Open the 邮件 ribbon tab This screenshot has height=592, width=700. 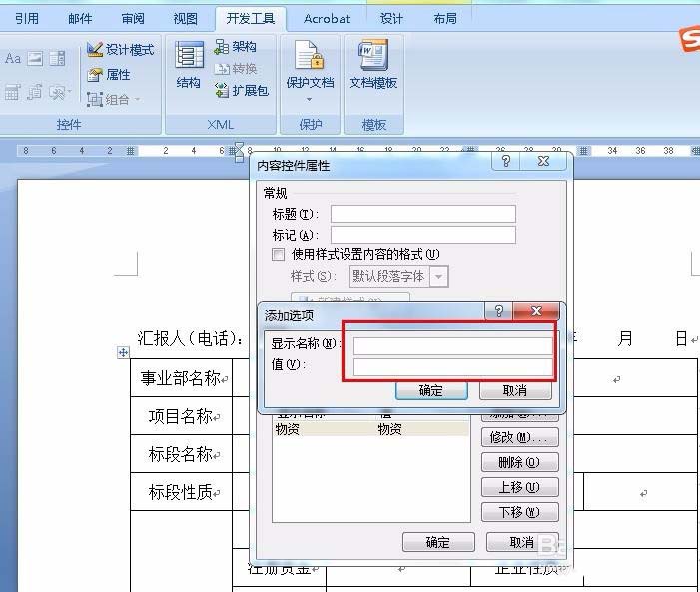[x=80, y=18]
